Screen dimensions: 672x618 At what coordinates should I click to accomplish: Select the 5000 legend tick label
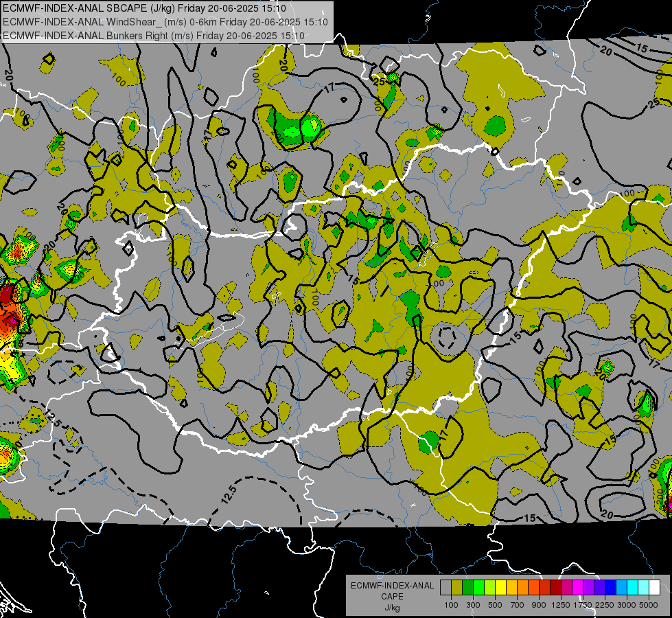(x=649, y=605)
